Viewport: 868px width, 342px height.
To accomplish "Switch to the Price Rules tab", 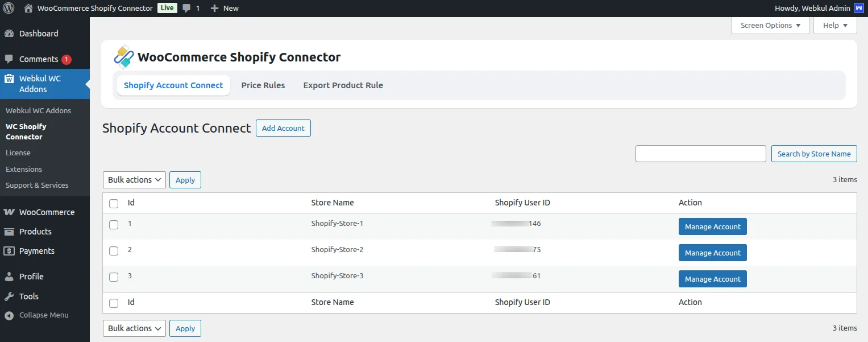I will click(263, 85).
